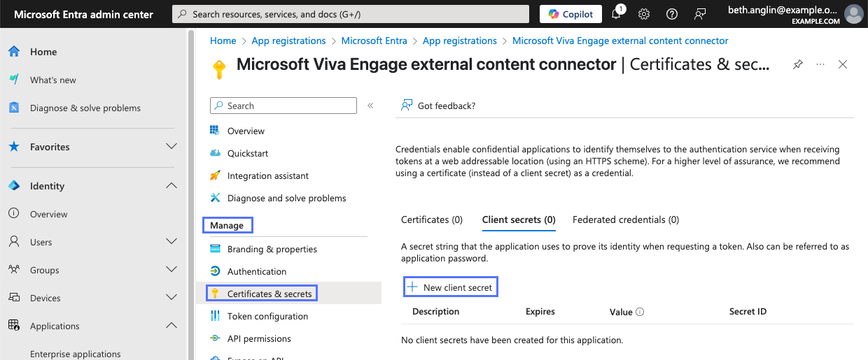Click the Got feedback icon
Viewport: 868px width, 360px height.
(407, 106)
